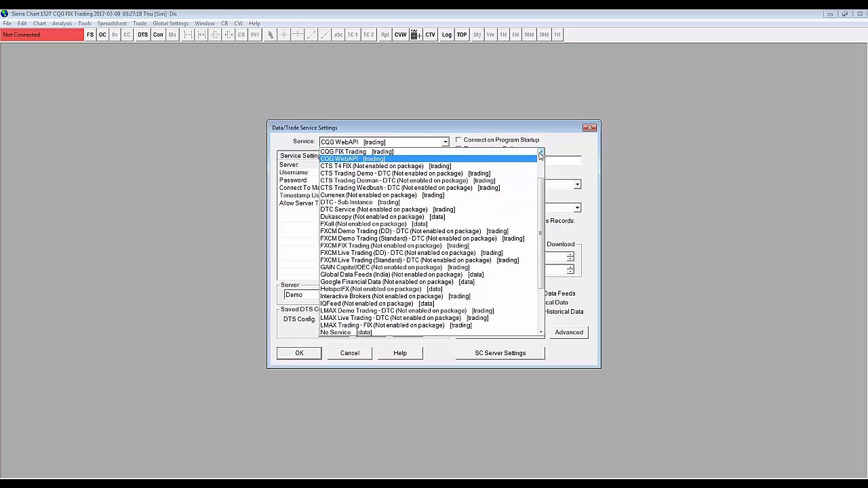This screenshot has height=488, width=868.
Task: Click the 1M timeframe toolbar button
Action: tap(503, 35)
